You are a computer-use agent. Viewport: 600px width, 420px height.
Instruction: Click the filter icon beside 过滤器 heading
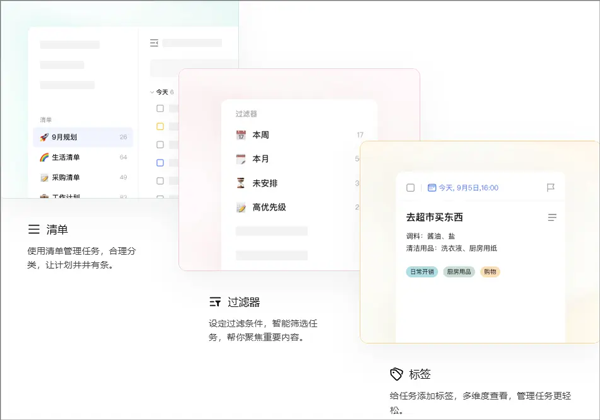215,302
